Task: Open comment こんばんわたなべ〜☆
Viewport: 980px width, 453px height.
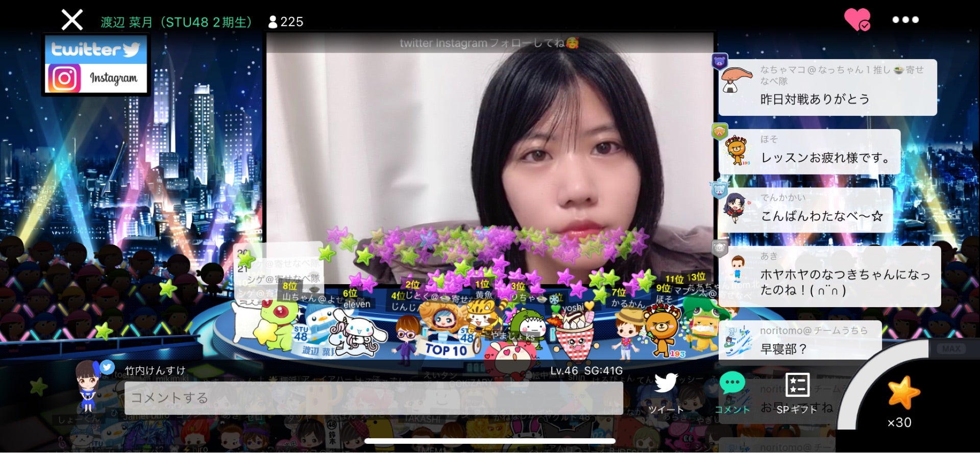Action: [806, 210]
